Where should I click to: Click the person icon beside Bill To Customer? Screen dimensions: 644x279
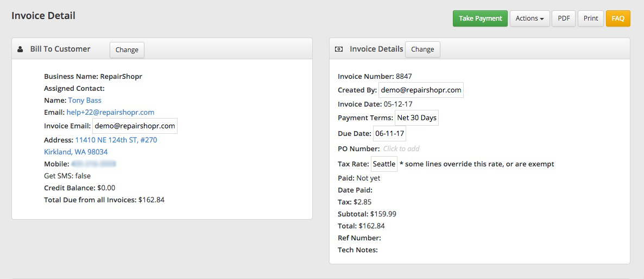[x=20, y=49]
